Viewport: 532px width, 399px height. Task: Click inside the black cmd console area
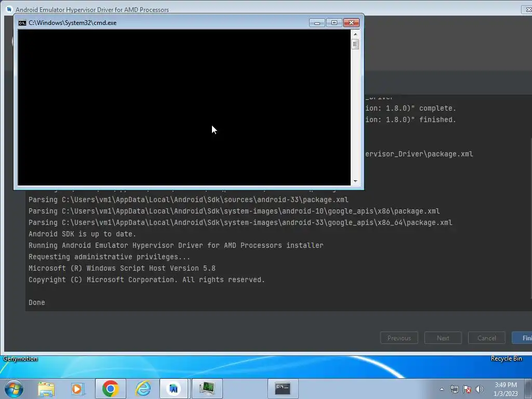pyautogui.click(x=184, y=108)
